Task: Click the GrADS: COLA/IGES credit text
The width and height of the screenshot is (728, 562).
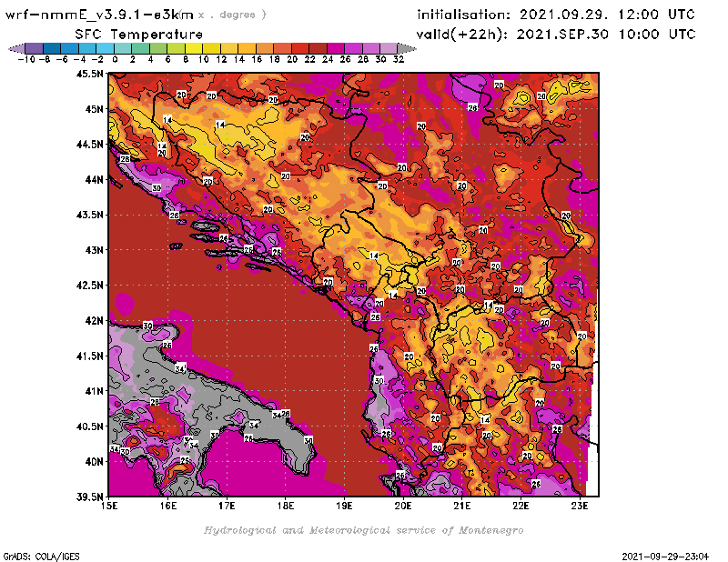Action: (x=41, y=557)
